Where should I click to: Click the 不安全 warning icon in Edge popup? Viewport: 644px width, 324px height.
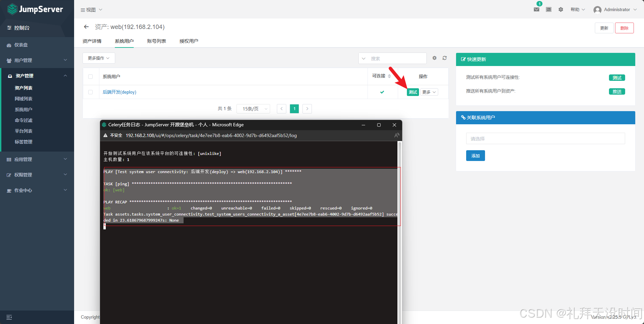coord(105,135)
